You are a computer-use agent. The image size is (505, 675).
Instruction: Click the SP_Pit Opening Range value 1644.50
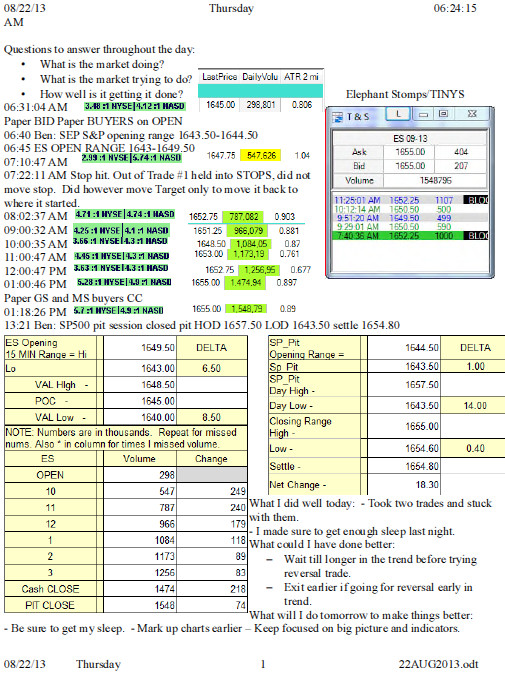pos(403,348)
